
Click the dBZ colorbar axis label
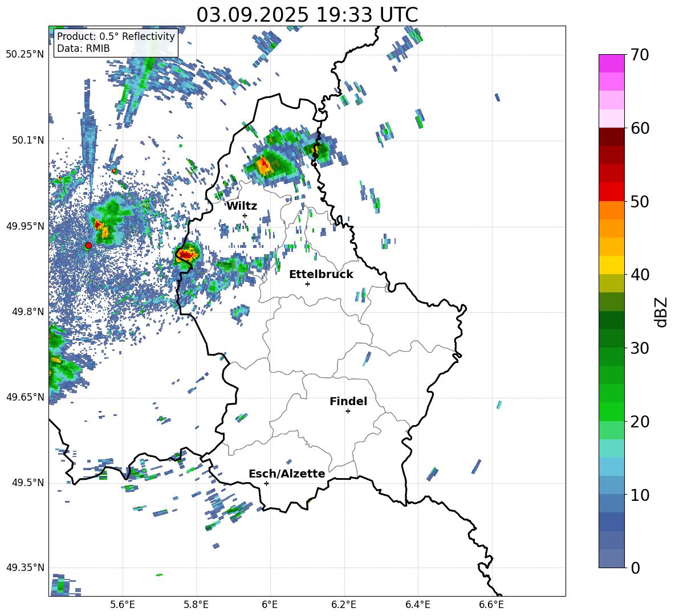tap(662, 312)
